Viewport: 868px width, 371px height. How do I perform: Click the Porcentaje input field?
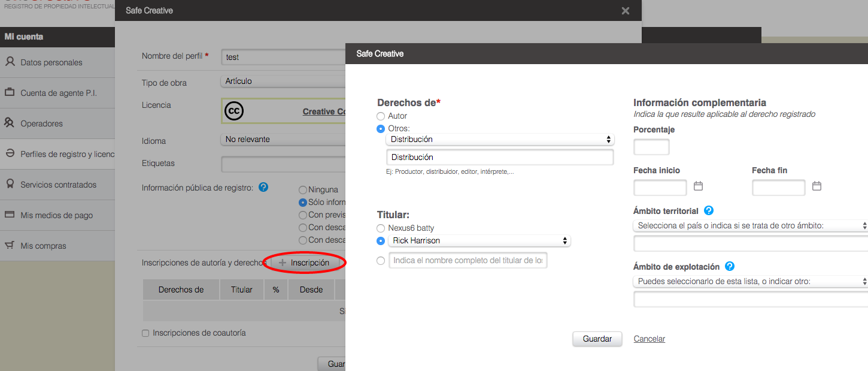click(x=651, y=147)
